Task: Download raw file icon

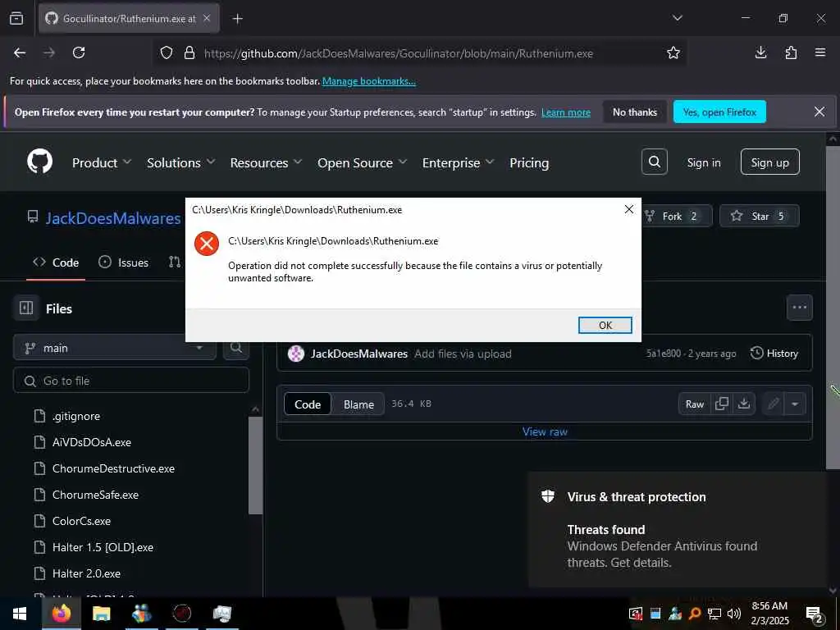Action: coord(743,404)
